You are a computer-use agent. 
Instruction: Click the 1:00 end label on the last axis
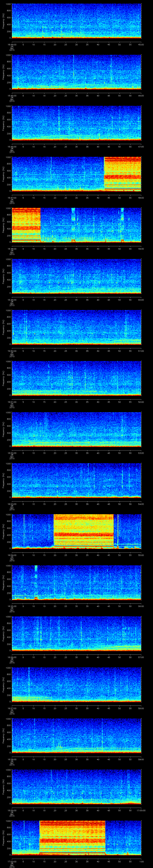[141, 861]
